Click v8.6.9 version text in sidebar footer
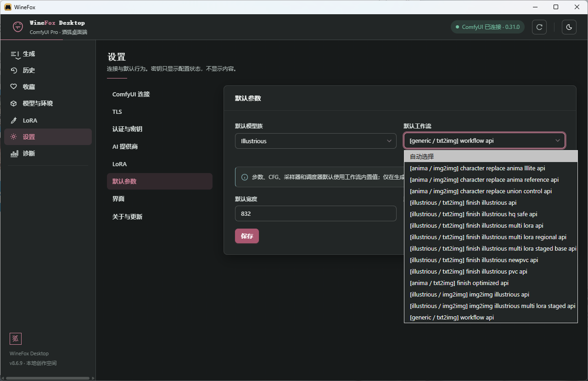The height and width of the screenshot is (381, 588). pyautogui.click(x=33, y=363)
